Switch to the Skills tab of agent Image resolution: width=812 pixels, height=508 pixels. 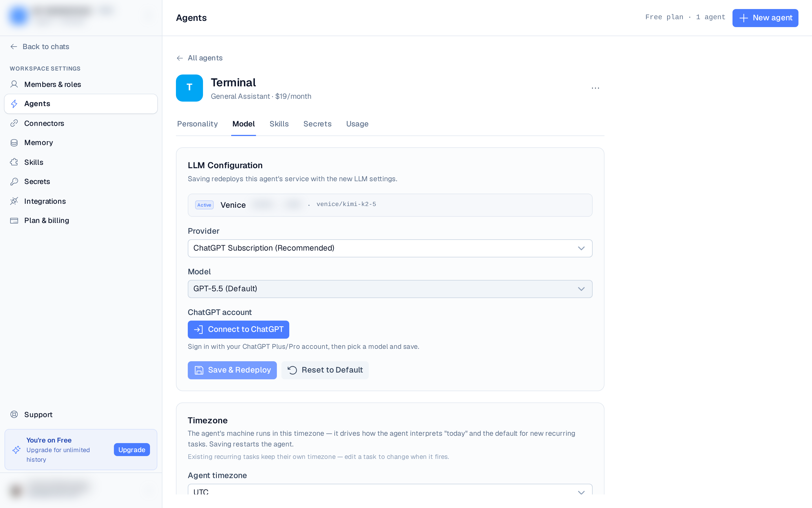click(279, 124)
